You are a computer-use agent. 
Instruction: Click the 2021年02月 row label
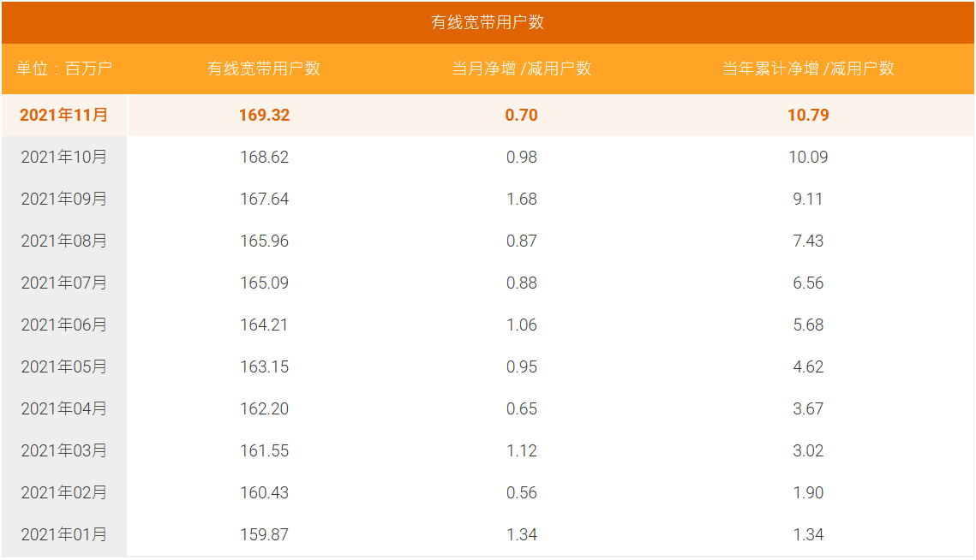pos(64,492)
